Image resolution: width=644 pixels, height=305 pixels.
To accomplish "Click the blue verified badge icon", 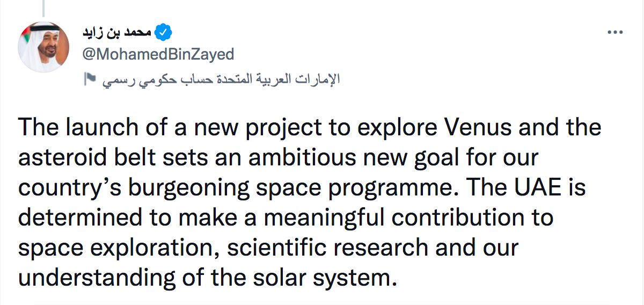I will click(x=163, y=33).
